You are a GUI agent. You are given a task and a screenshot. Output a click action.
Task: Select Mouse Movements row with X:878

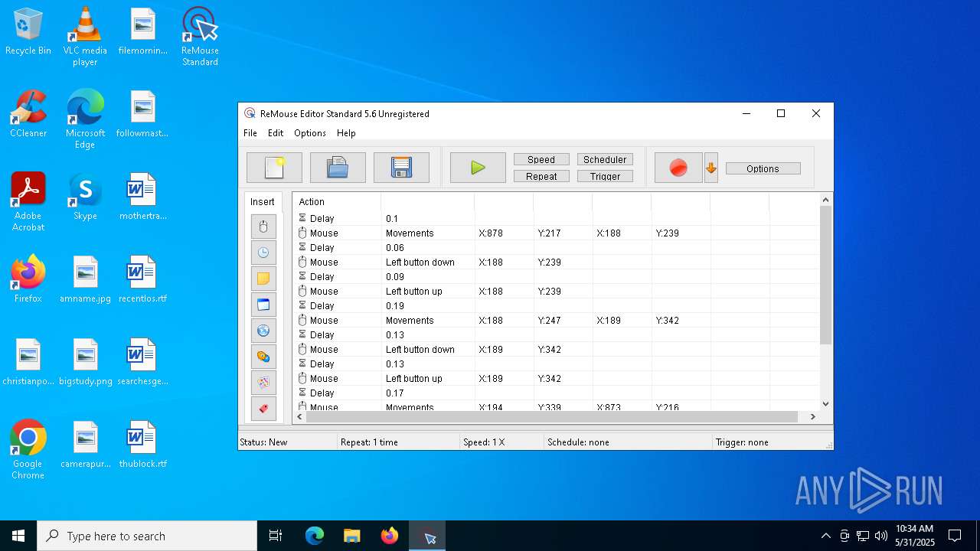556,233
